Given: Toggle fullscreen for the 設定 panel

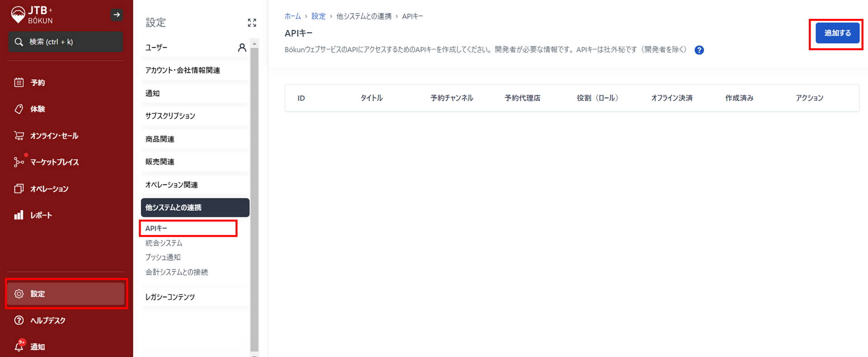Looking at the screenshot, I should click(x=252, y=23).
